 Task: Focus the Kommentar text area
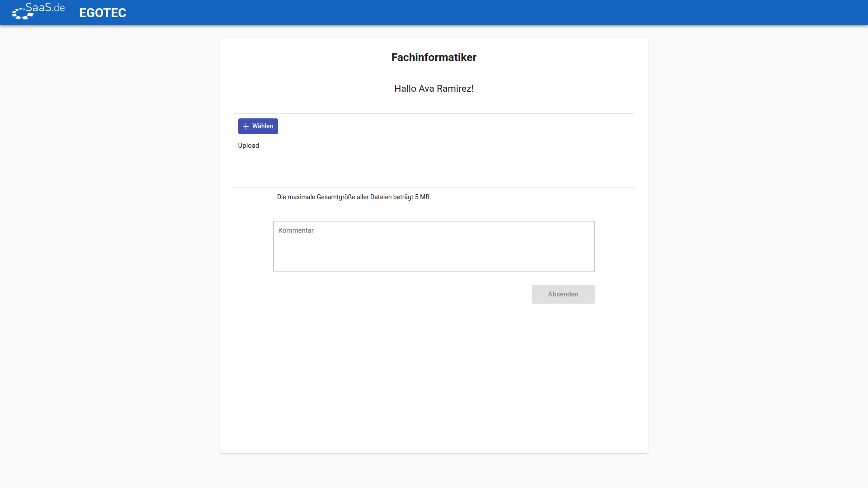tap(434, 246)
